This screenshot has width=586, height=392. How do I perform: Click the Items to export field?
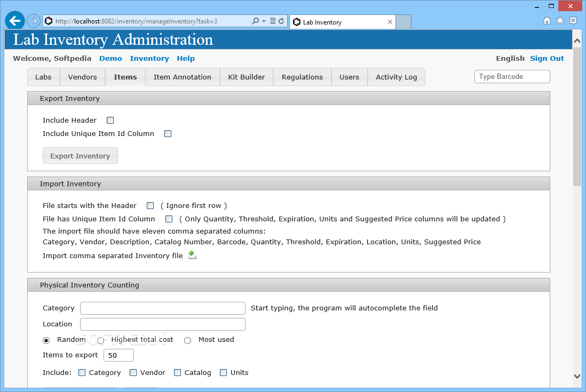pos(118,355)
